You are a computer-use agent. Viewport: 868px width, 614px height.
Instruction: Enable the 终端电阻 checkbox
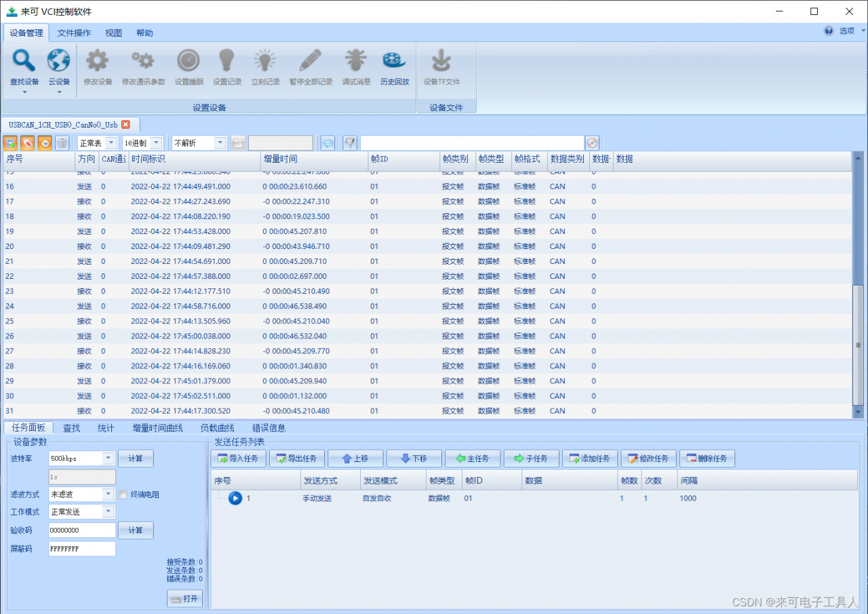click(x=123, y=495)
